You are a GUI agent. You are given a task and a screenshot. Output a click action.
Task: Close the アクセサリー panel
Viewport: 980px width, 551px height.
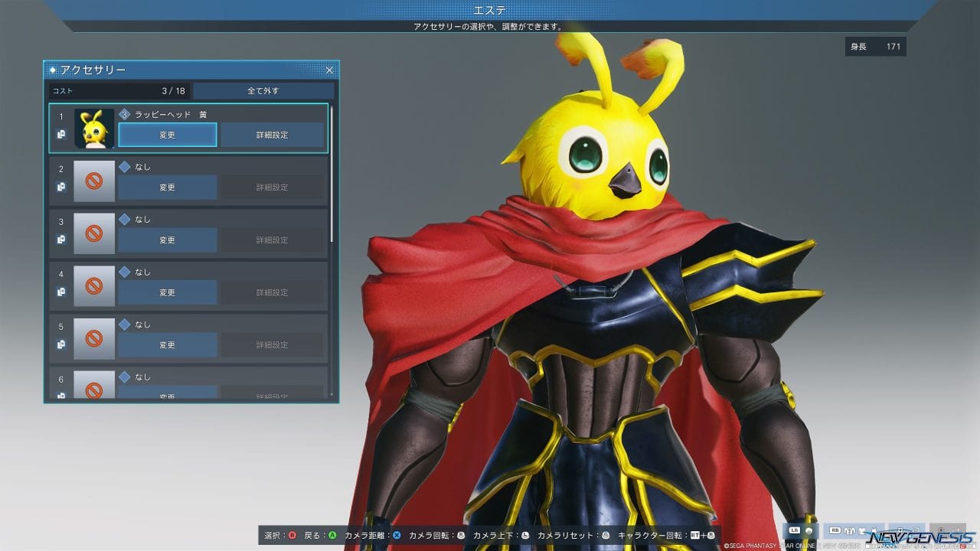330,70
